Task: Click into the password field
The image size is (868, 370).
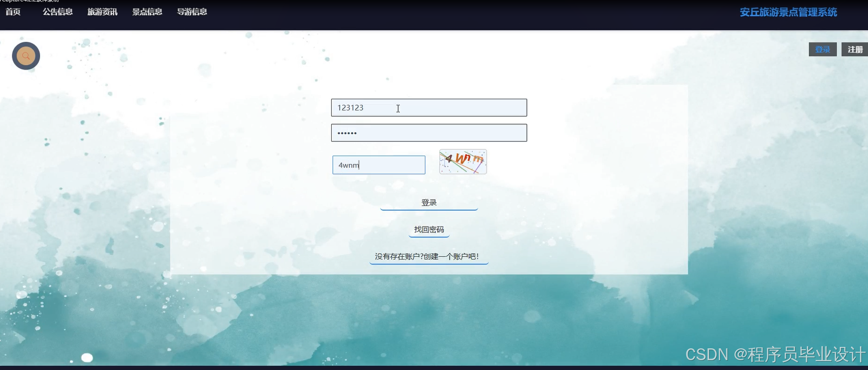Action: [x=429, y=133]
